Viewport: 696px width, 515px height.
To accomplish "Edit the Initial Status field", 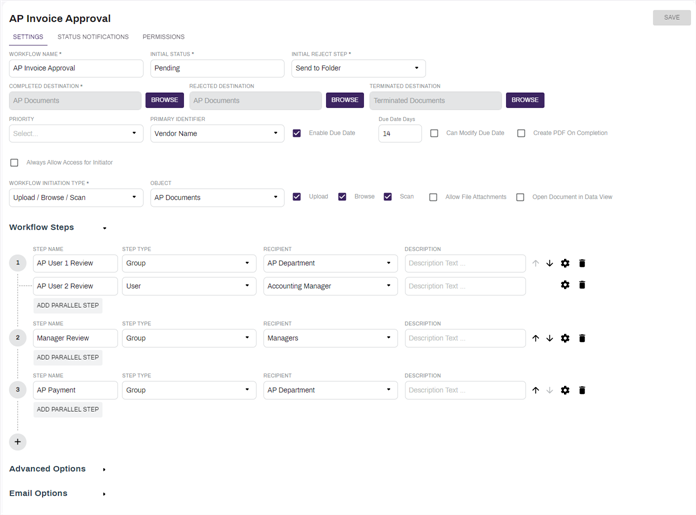I will tap(217, 68).
